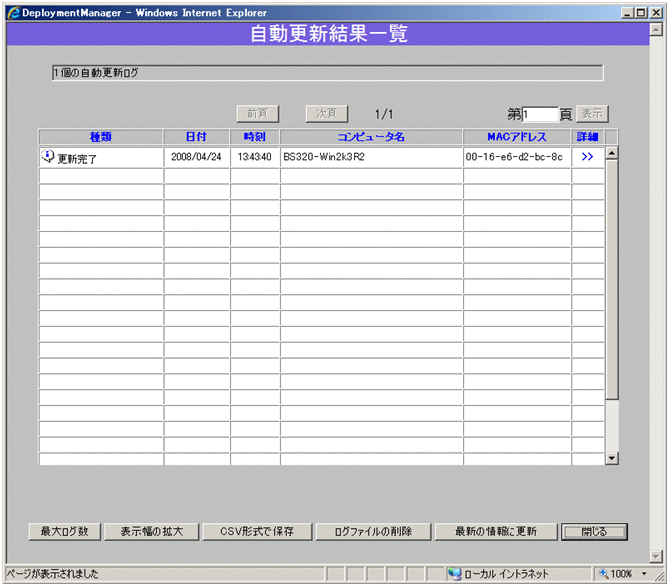Click the 自動更新結果一覧 page heading
671x587 pixels.
329,34
